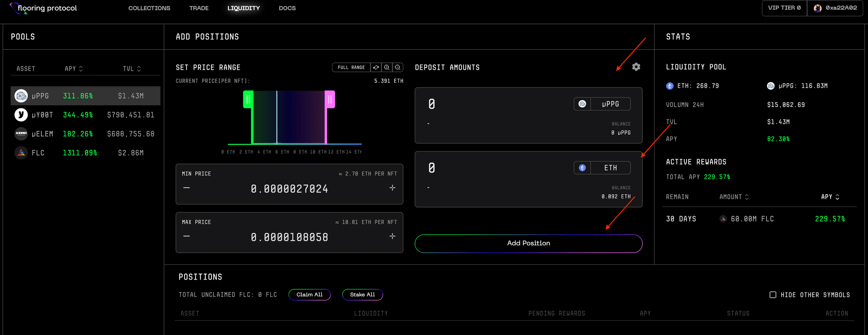
Task: Click the Flooring Protocol logo
Action: tap(43, 8)
